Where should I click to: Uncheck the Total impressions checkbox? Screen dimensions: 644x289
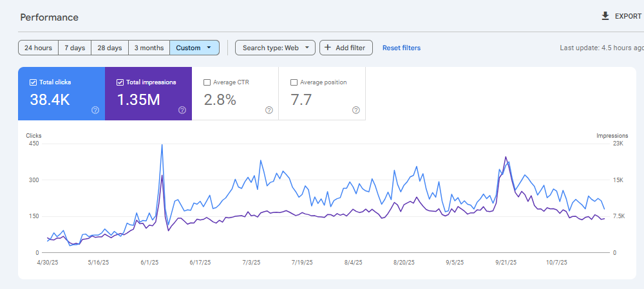coord(120,82)
